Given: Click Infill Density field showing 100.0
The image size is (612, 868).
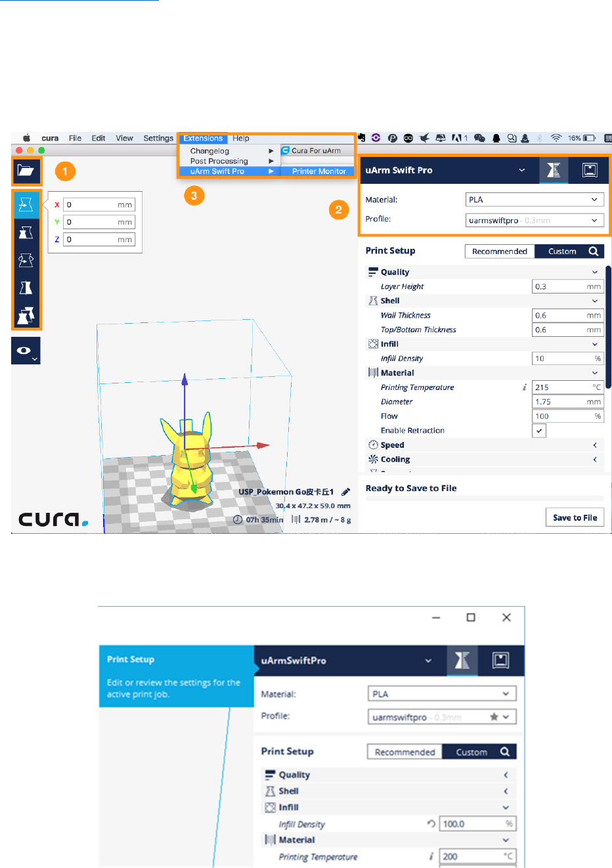Looking at the screenshot, I should (477, 823).
